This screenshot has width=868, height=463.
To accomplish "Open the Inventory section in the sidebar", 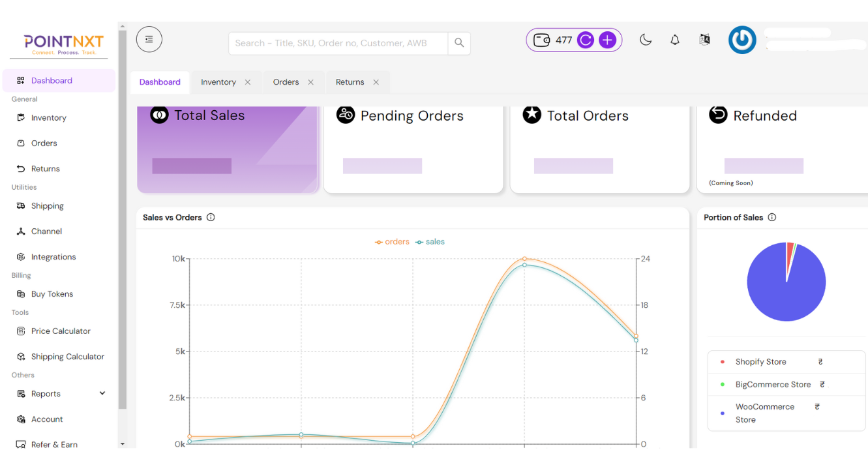I will (49, 117).
